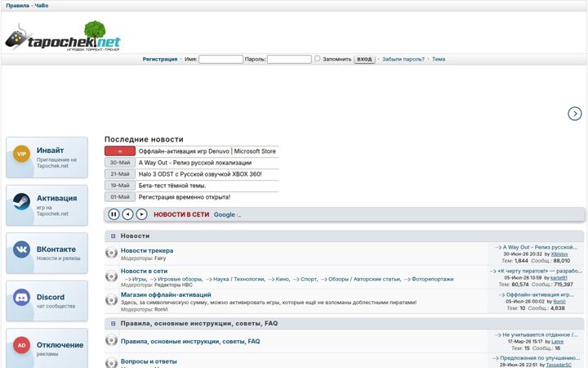Open Правила, основные инструкции forum link
Viewport: 588px width, 368px height.
point(190,341)
